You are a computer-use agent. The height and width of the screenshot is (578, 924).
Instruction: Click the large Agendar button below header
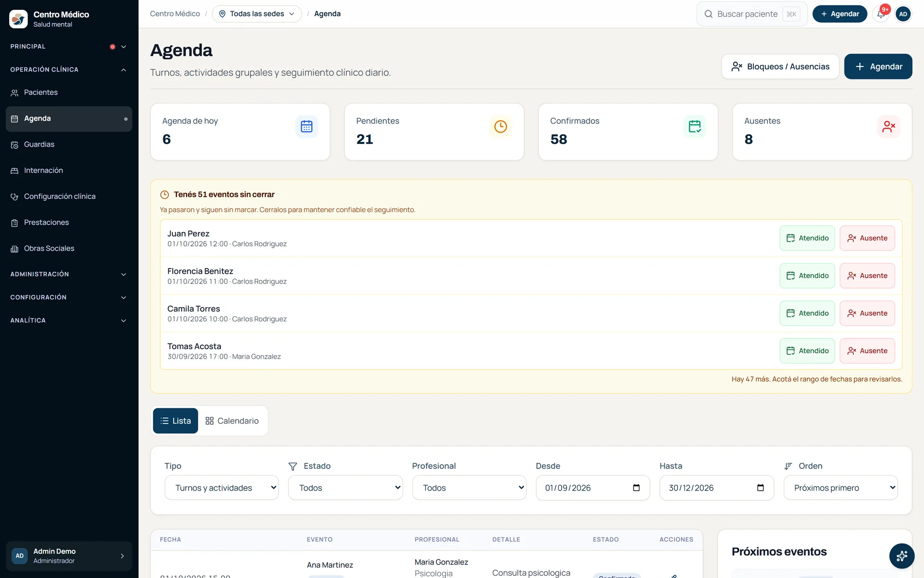click(878, 67)
